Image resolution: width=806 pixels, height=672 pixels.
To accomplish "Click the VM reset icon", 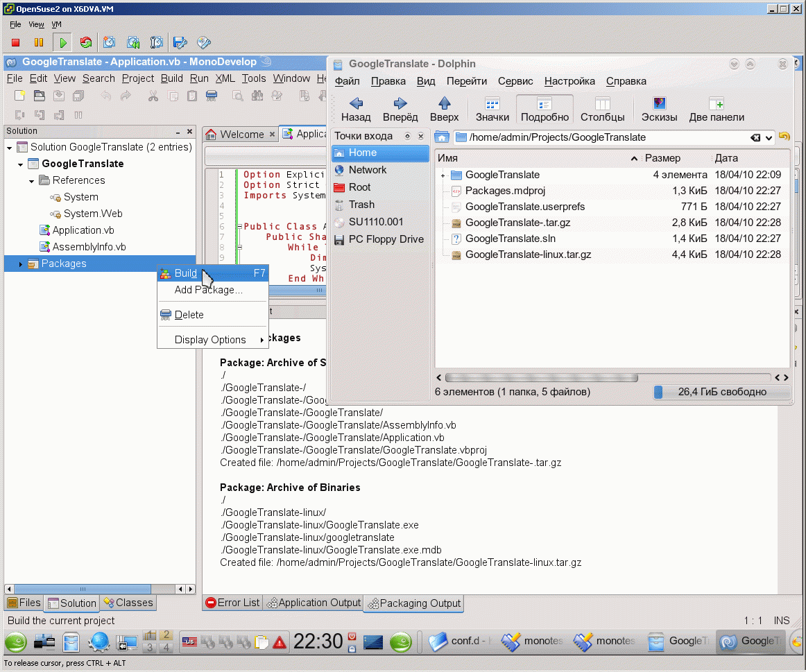I will [x=86, y=42].
